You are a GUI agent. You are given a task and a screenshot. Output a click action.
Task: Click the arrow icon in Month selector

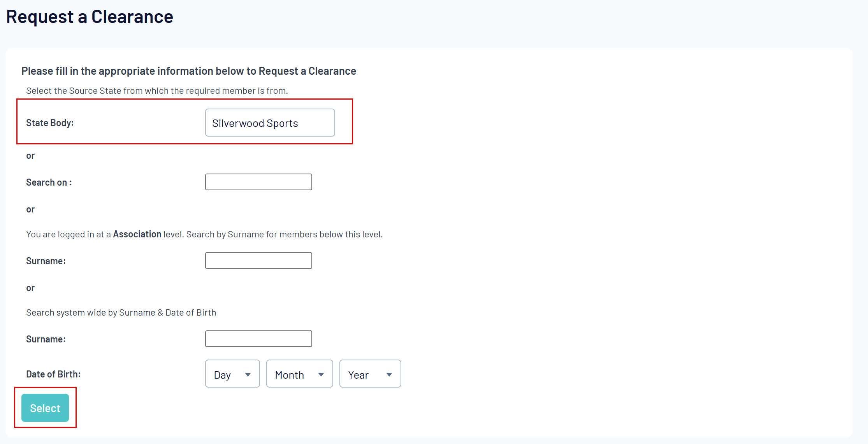coord(321,375)
